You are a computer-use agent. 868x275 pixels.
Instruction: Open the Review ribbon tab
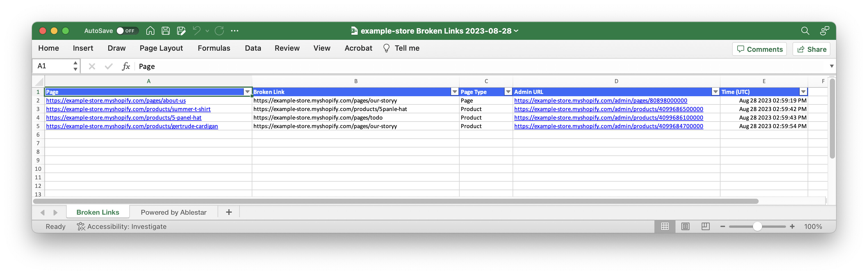tap(287, 48)
